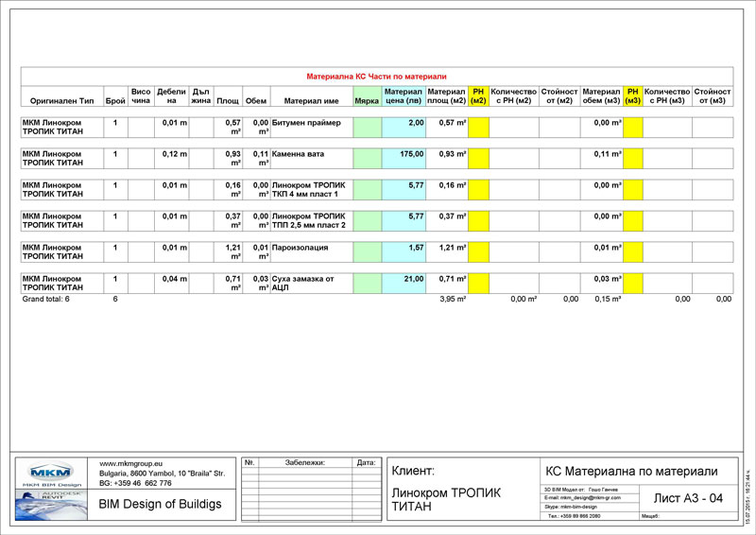The width and height of the screenshot is (756, 535).
Task: Click the 'Grand total: 6' label
Action: 45,299
